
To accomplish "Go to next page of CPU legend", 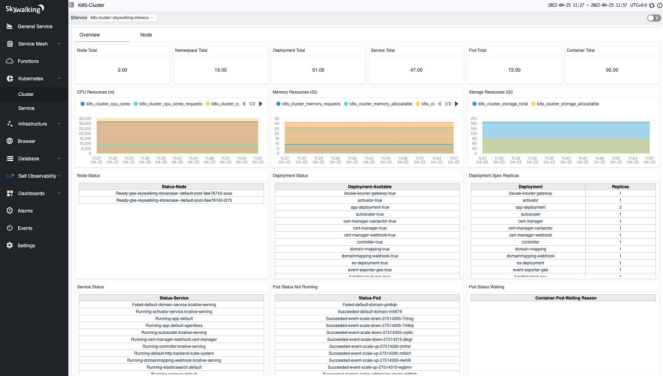I will 260,104.
